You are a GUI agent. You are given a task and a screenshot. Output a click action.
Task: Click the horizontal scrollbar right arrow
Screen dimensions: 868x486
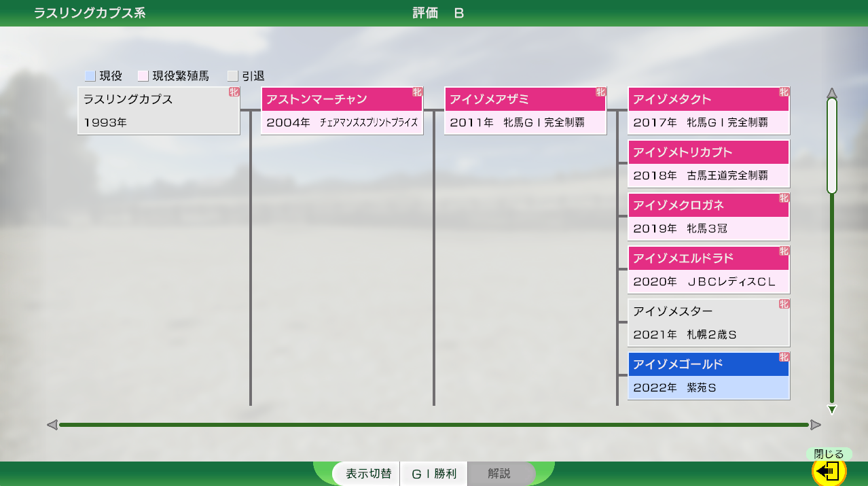pyautogui.click(x=816, y=425)
